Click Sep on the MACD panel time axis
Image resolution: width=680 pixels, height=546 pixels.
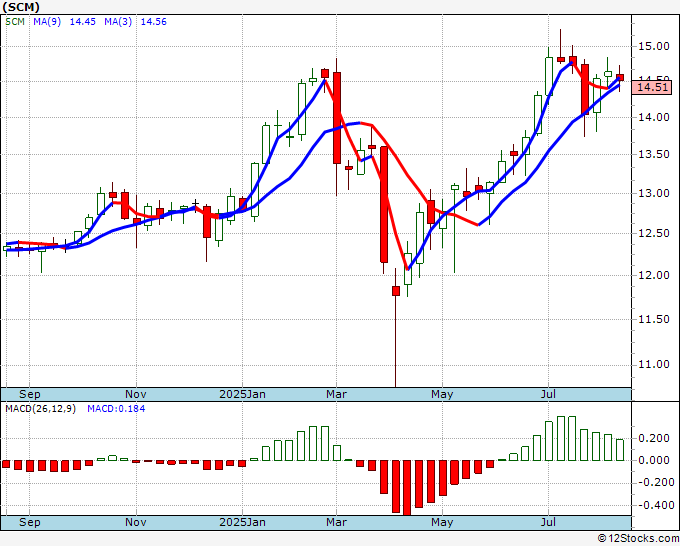29,522
